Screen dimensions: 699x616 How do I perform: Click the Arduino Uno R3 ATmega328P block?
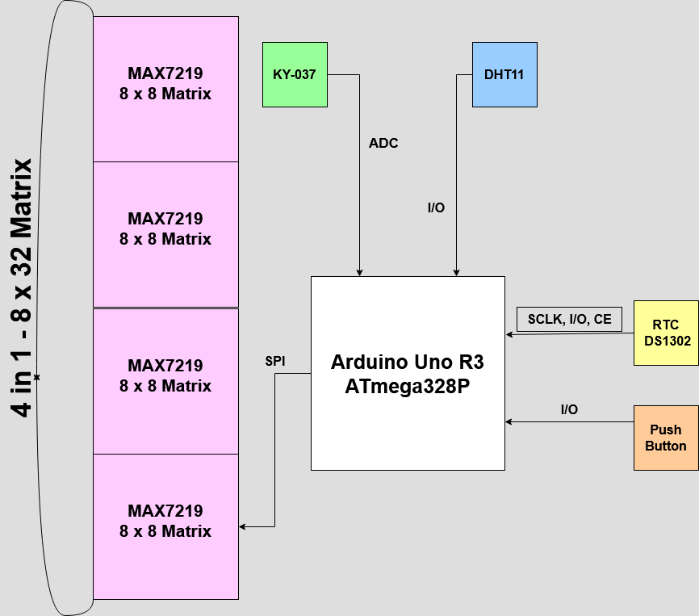coord(407,373)
